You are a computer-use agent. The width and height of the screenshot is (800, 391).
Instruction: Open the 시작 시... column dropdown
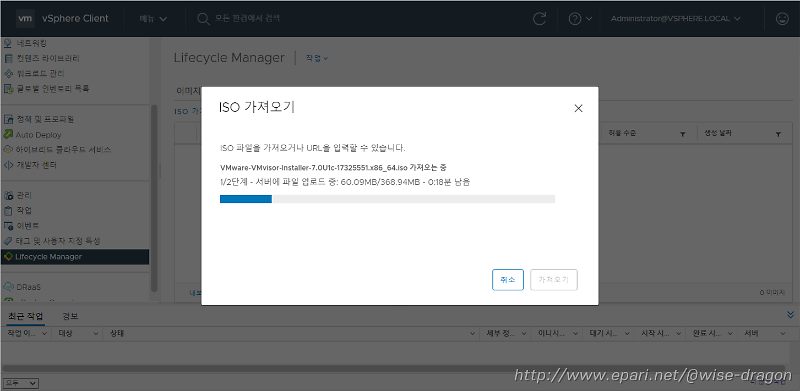click(679, 333)
